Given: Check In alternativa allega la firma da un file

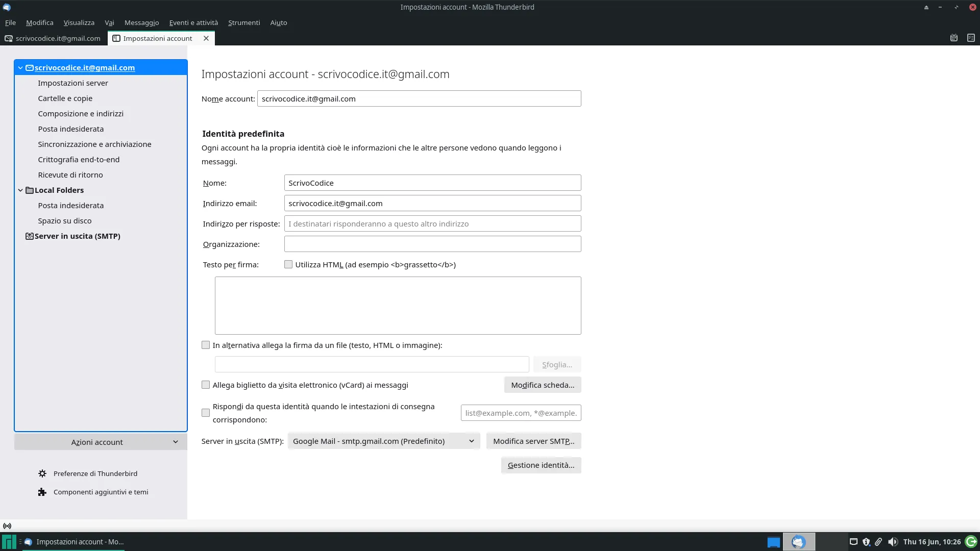Looking at the screenshot, I should pyautogui.click(x=205, y=345).
